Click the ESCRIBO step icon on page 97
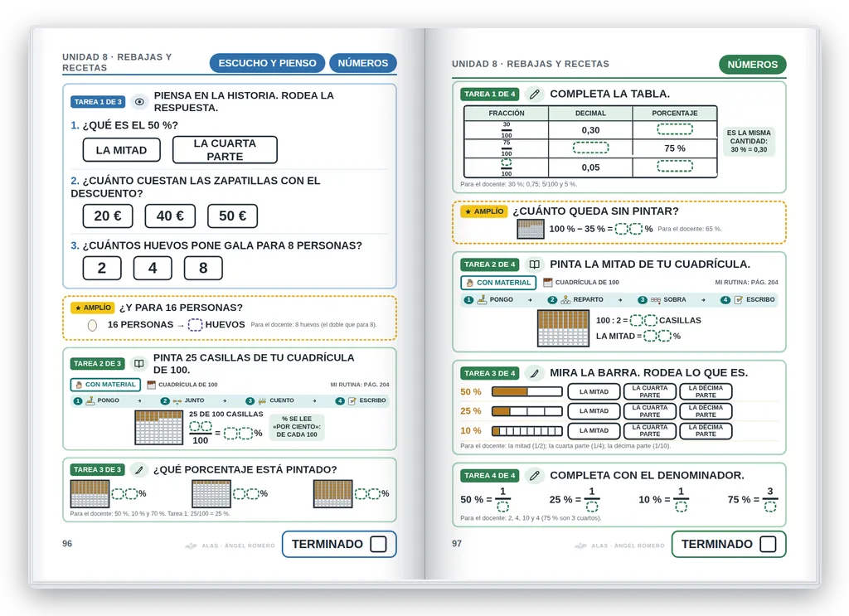The height and width of the screenshot is (616, 849). pos(738,300)
